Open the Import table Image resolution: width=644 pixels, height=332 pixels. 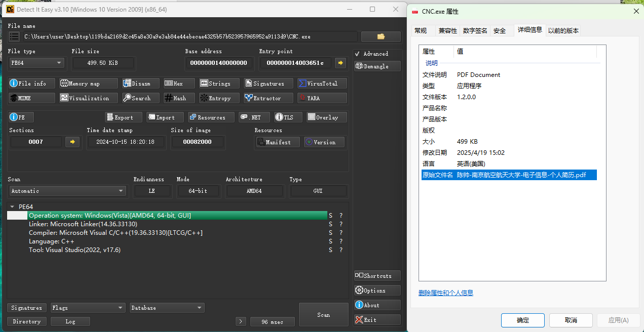click(x=165, y=117)
